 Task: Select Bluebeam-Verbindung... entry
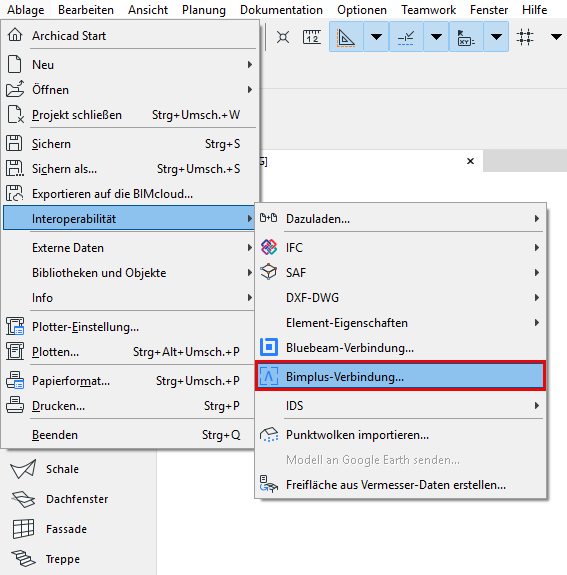tap(400, 347)
